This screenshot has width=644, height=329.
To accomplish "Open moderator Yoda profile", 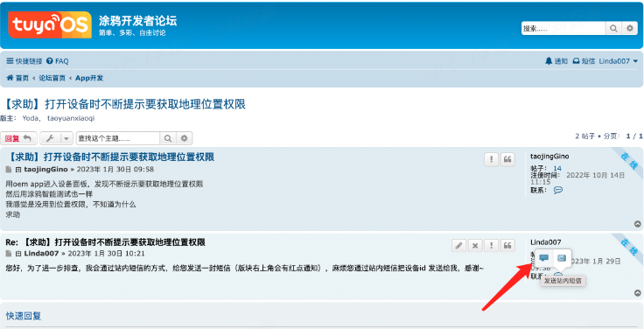I will tap(31, 118).
